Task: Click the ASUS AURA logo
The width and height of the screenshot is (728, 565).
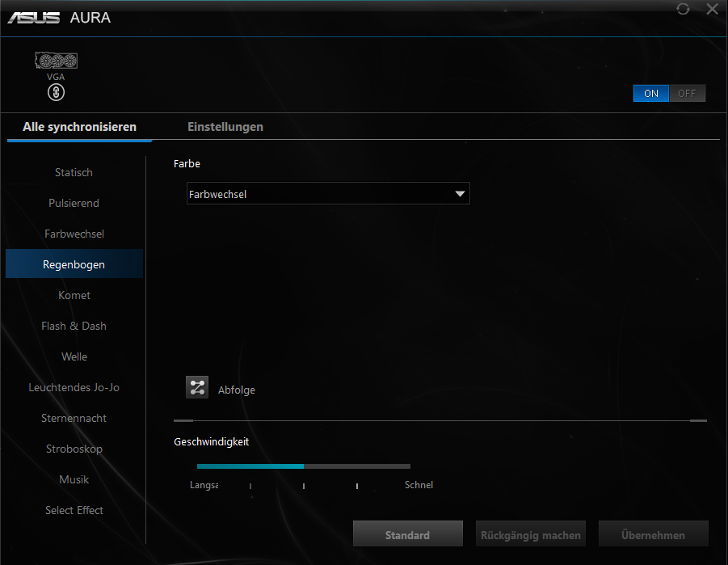Action: tap(59, 18)
